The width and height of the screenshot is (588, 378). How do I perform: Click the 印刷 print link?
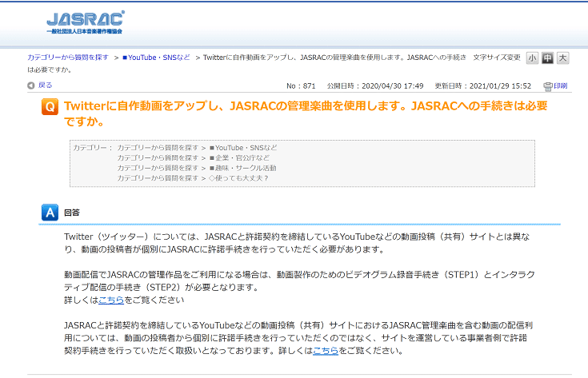click(561, 86)
